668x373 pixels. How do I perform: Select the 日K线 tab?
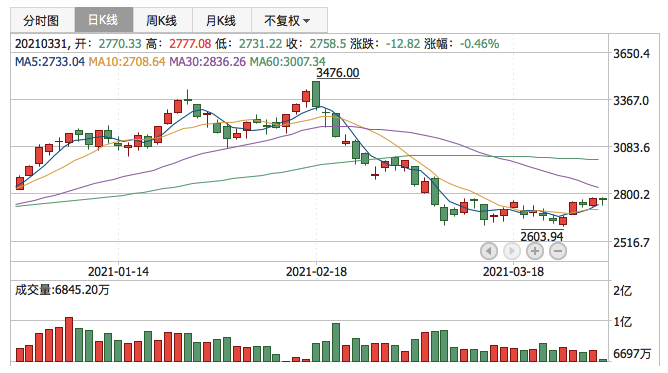click(x=104, y=20)
